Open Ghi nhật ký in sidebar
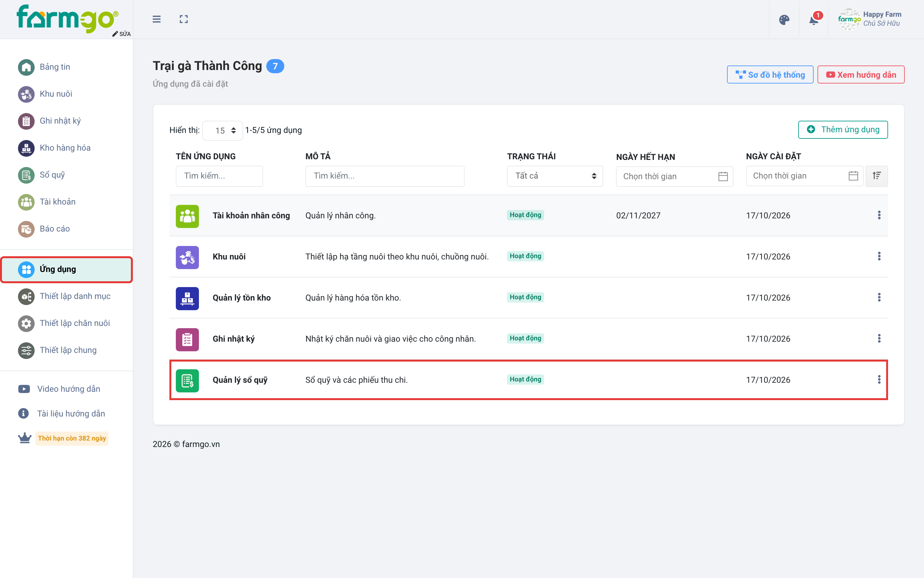Image resolution: width=924 pixels, height=578 pixels. click(x=50, y=121)
